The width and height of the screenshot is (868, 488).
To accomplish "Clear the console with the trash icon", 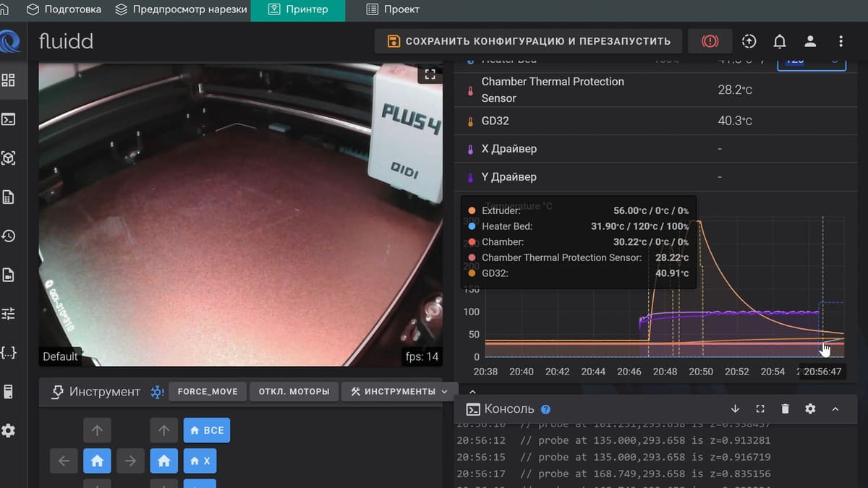I will click(x=785, y=408).
